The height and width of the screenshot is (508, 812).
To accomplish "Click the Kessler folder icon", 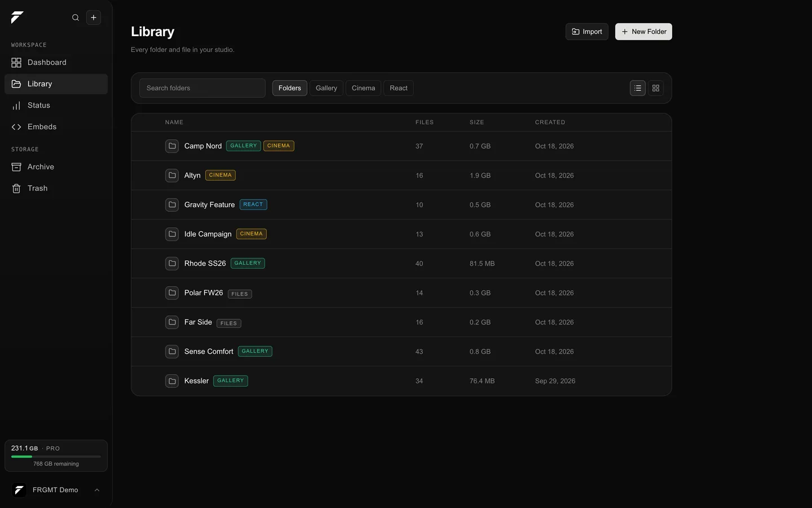I will coord(172,381).
